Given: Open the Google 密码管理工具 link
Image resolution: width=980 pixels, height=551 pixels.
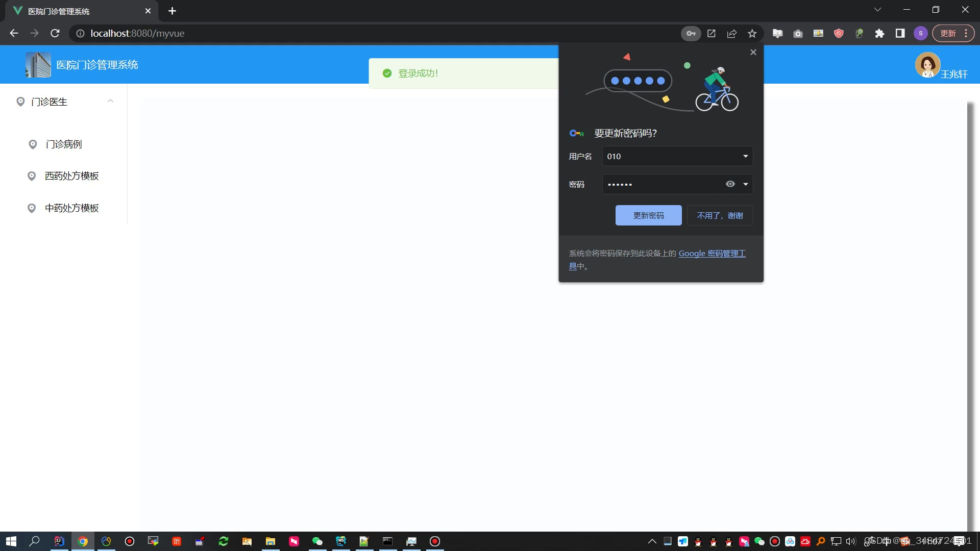Looking at the screenshot, I should coord(712,254).
